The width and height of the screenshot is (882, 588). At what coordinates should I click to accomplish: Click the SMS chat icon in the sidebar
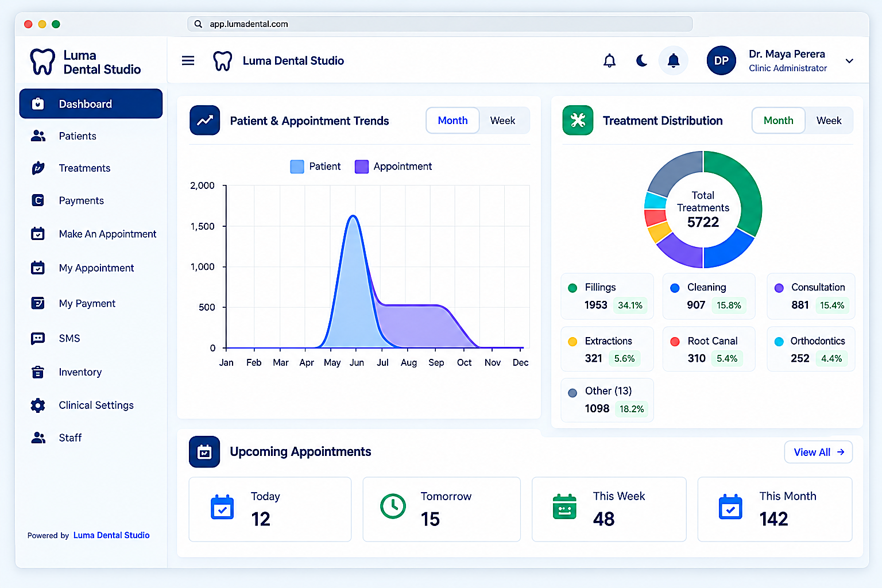click(38, 338)
